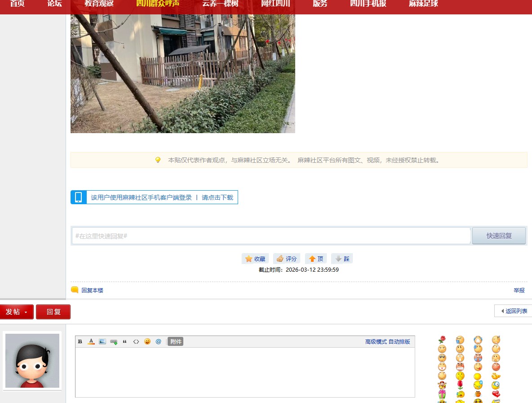The width and height of the screenshot is (532, 403).
Task: Click the 收藏 star favorite button
Action: coord(255,259)
